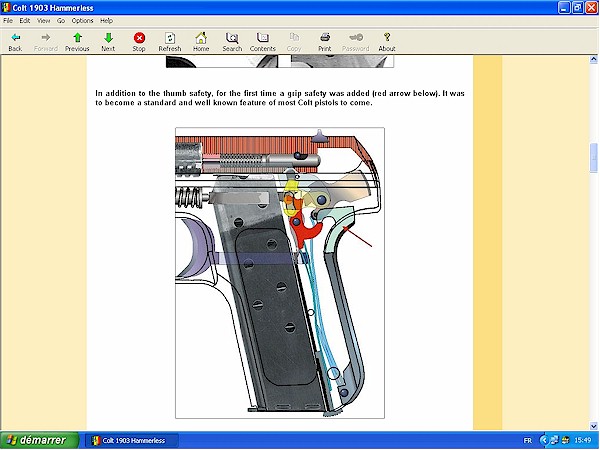Image resolution: width=600 pixels, height=450 pixels.
Task: Restore down the Colt 1903 Hammerless window
Action: click(x=578, y=8)
